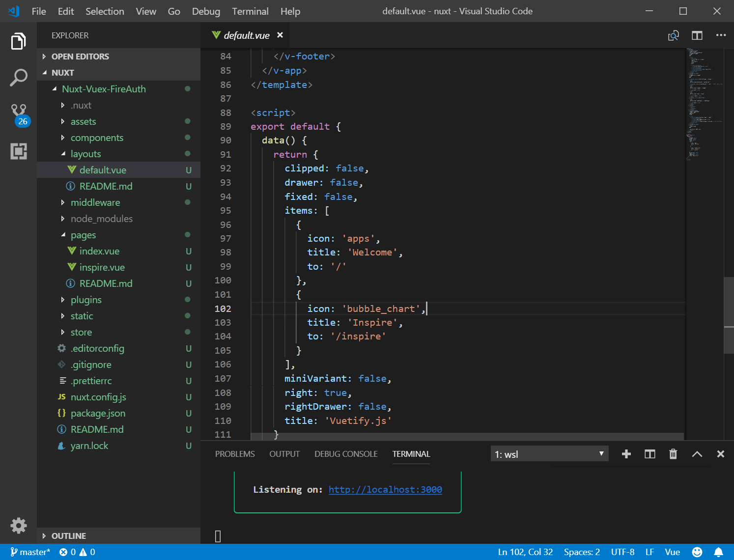Maximize the terminal panel size

(x=697, y=454)
